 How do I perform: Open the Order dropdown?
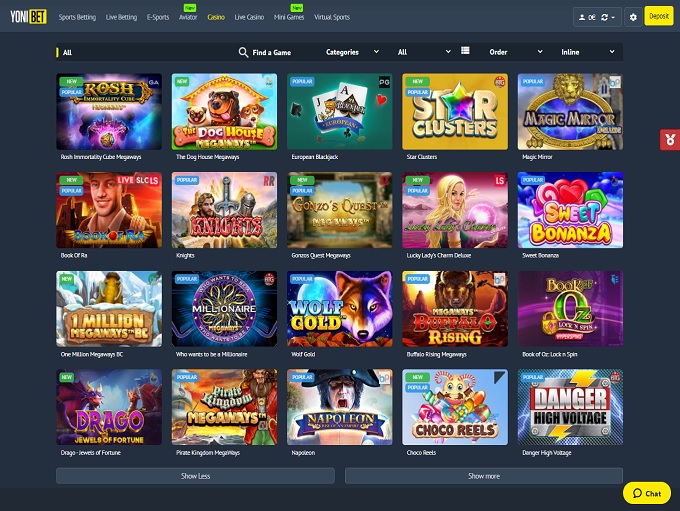(x=516, y=52)
